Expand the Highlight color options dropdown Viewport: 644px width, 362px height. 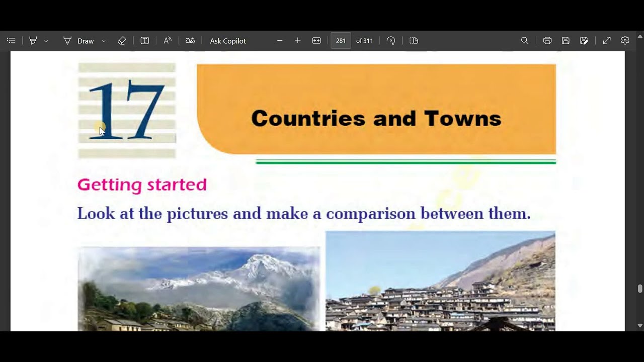46,41
